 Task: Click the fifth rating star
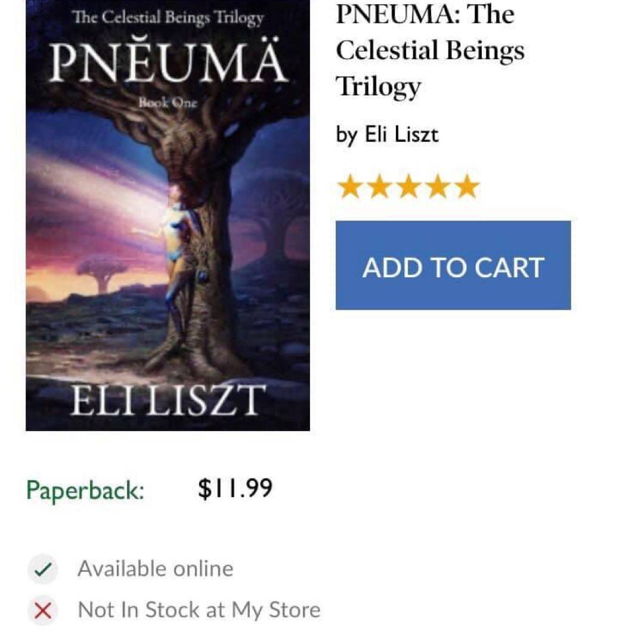click(467, 187)
